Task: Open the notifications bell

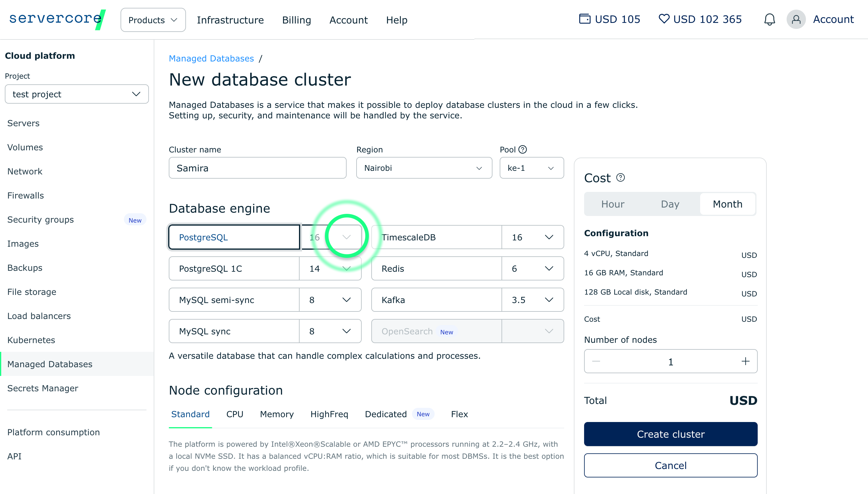Action: point(769,19)
